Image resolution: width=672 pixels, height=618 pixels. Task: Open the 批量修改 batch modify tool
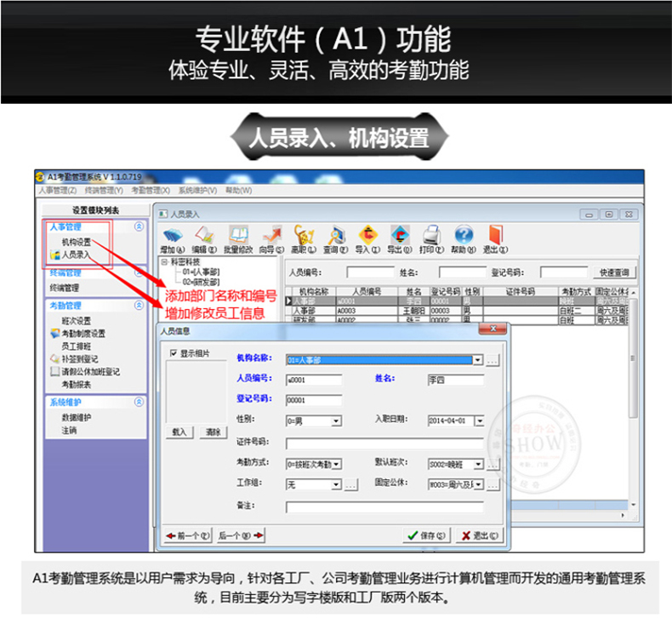[238, 239]
